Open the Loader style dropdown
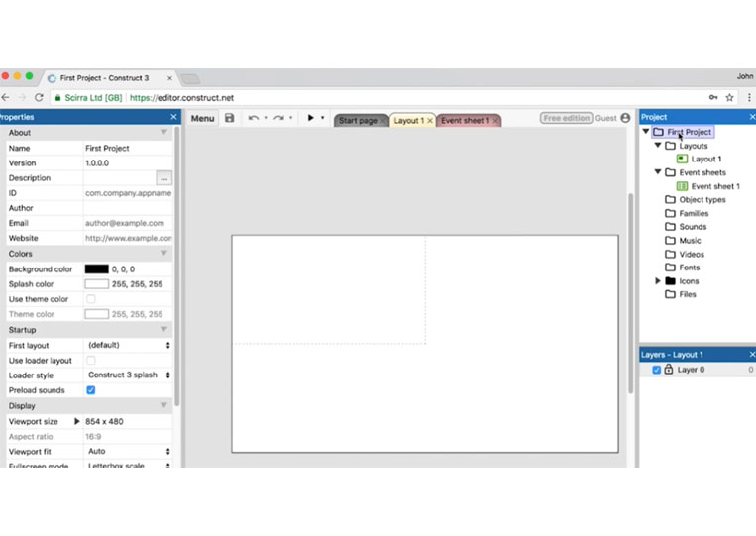 coord(128,375)
